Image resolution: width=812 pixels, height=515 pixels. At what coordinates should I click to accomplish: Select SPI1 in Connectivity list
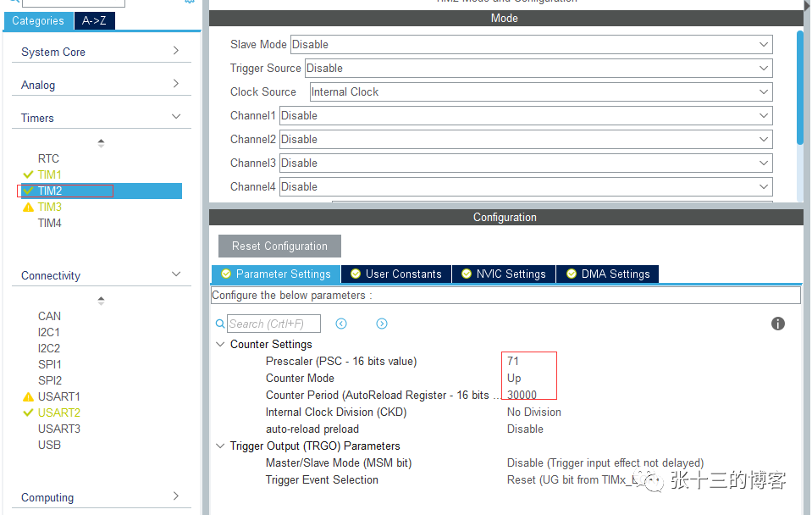(50, 365)
